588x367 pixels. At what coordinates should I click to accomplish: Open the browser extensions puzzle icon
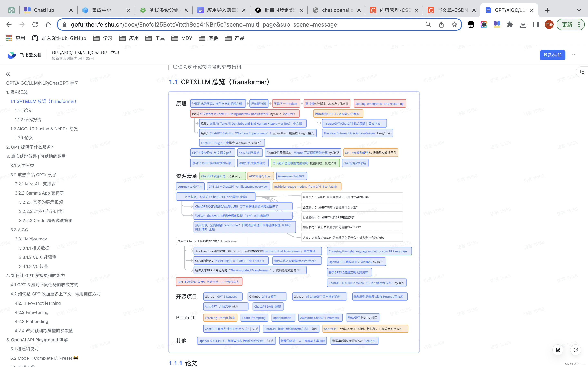point(510,24)
